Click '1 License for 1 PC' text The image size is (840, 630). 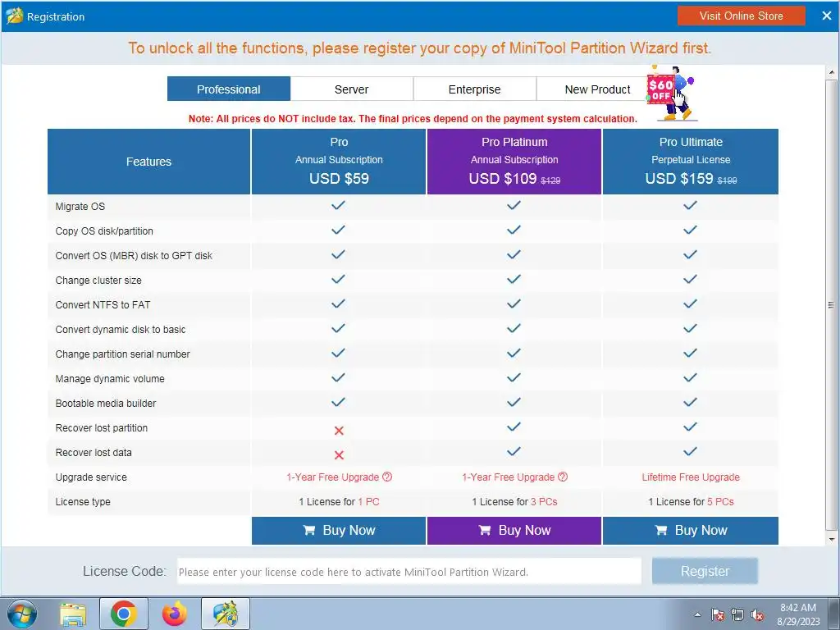[x=339, y=501]
